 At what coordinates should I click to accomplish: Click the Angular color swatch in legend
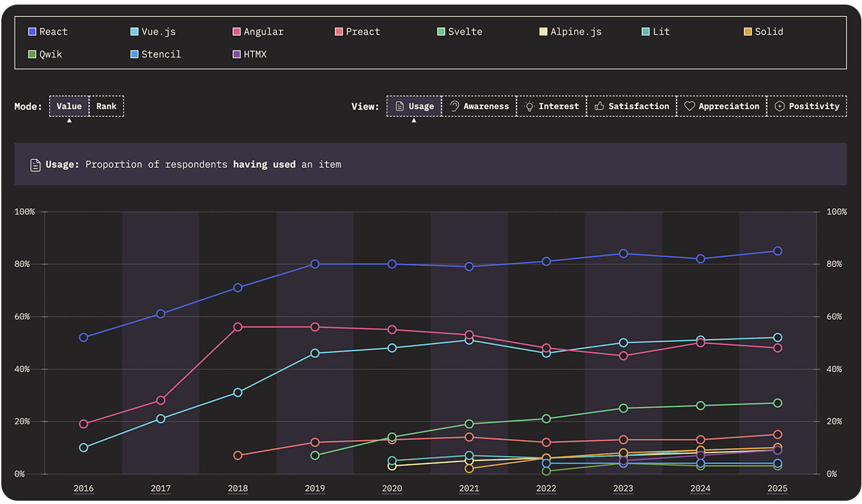pyautogui.click(x=237, y=31)
